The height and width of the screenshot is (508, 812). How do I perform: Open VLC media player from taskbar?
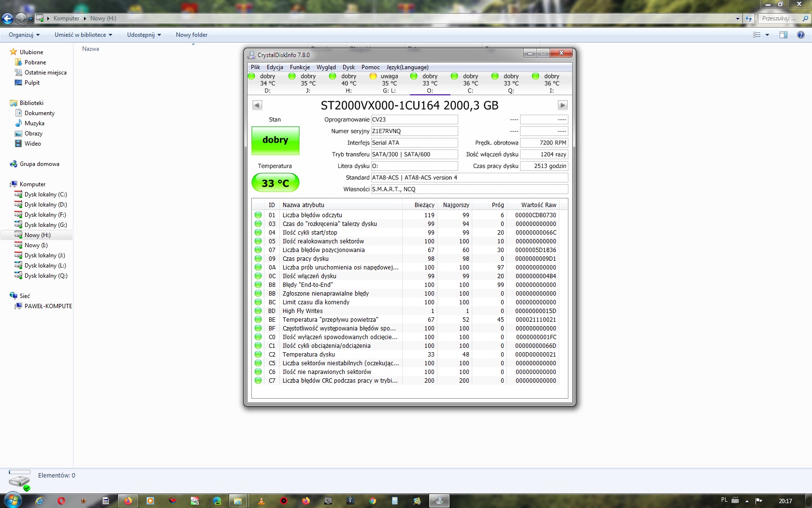tap(261, 501)
